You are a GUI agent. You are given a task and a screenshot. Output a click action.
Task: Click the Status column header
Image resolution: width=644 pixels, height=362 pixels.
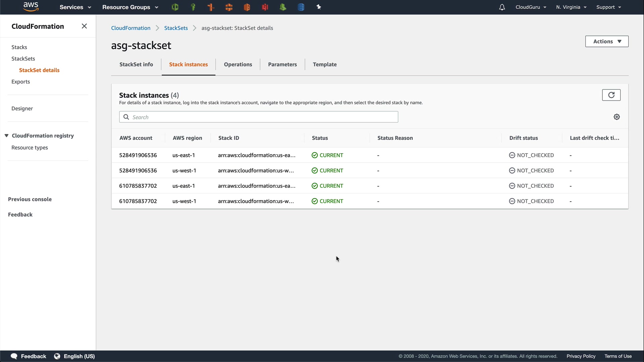click(320, 138)
